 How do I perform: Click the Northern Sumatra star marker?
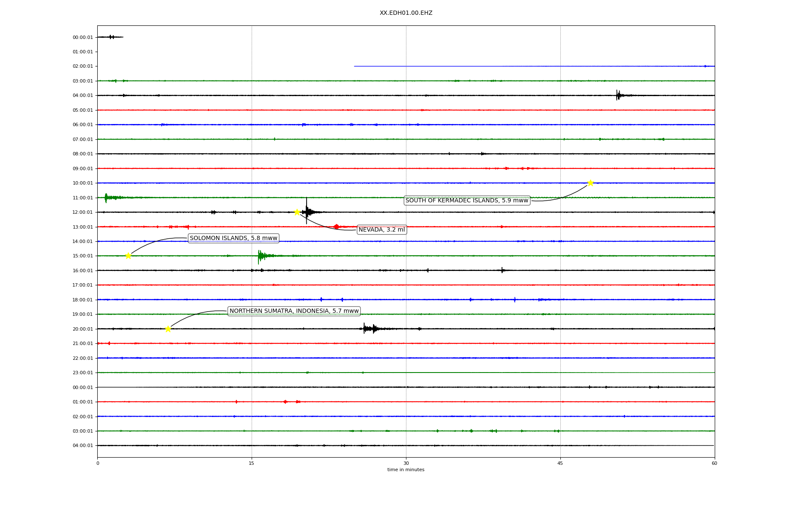point(168,329)
